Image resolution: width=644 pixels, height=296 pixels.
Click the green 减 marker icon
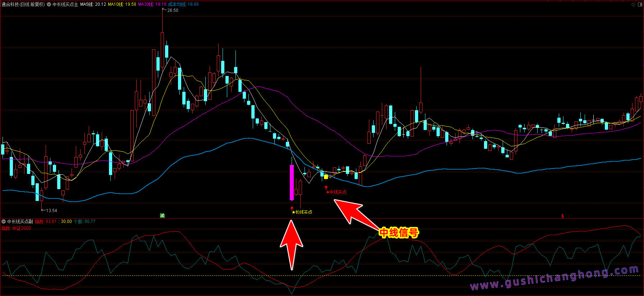coord(162,215)
